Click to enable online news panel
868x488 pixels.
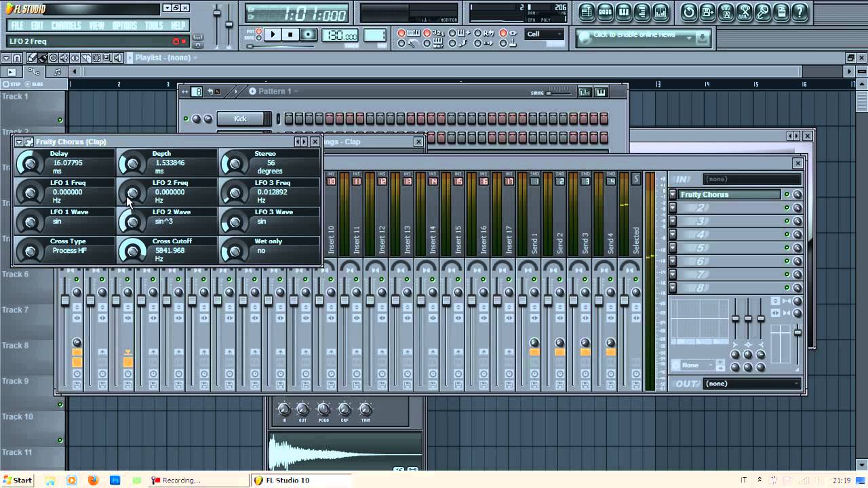[642, 38]
